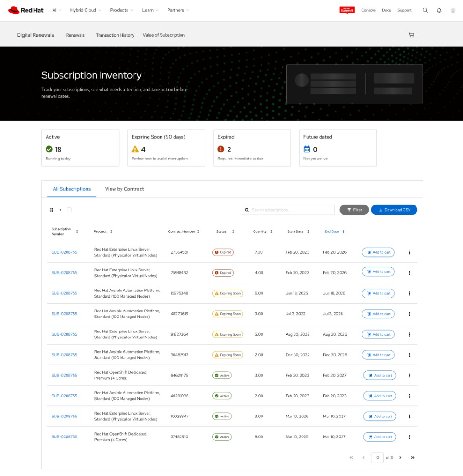Viewport: 463px width, 476px height.
Task: Expand the Products navigation dropdown
Action: pos(121,10)
